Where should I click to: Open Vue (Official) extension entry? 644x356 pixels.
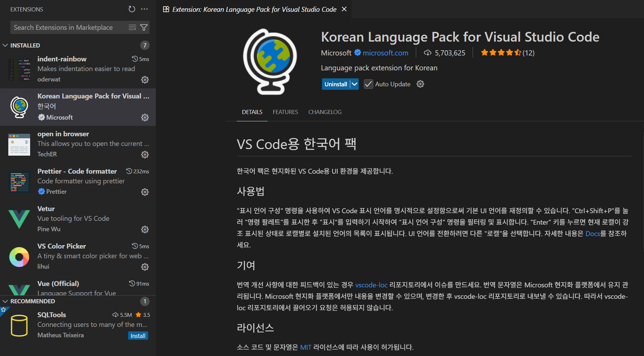[x=78, y=287]
